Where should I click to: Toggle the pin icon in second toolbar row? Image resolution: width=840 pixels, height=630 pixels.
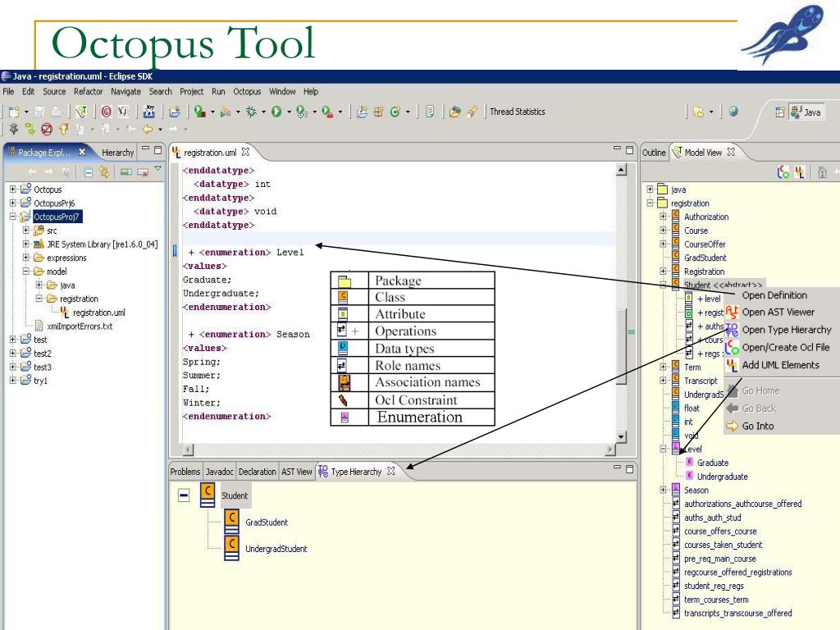click(13, 129)
